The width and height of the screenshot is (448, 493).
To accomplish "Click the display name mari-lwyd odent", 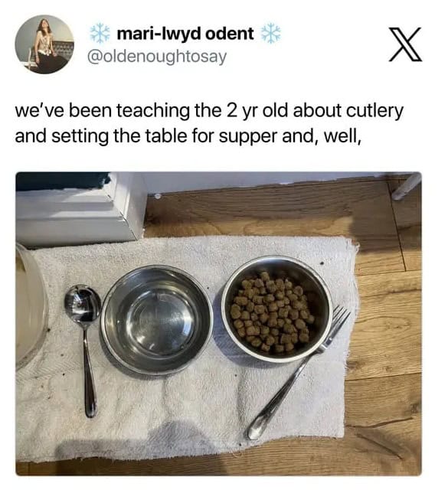I will click(185, 34).
